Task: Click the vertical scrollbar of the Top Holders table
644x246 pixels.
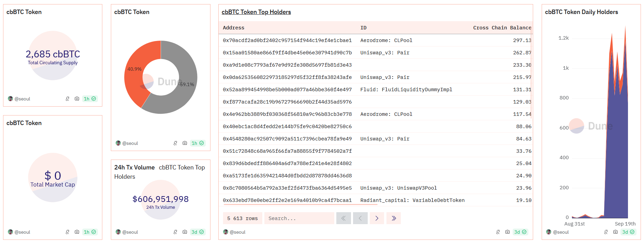Action: (x=531, y=76)
